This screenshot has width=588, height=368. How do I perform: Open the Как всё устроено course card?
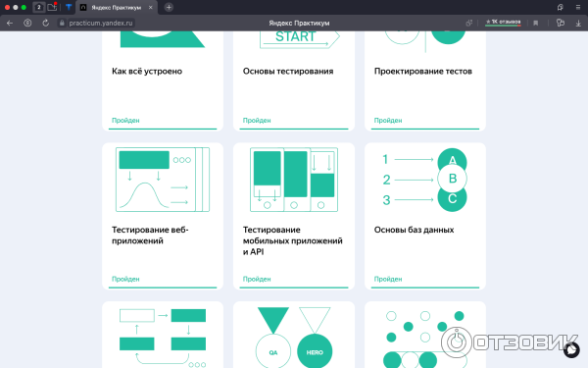coord(163,81)
